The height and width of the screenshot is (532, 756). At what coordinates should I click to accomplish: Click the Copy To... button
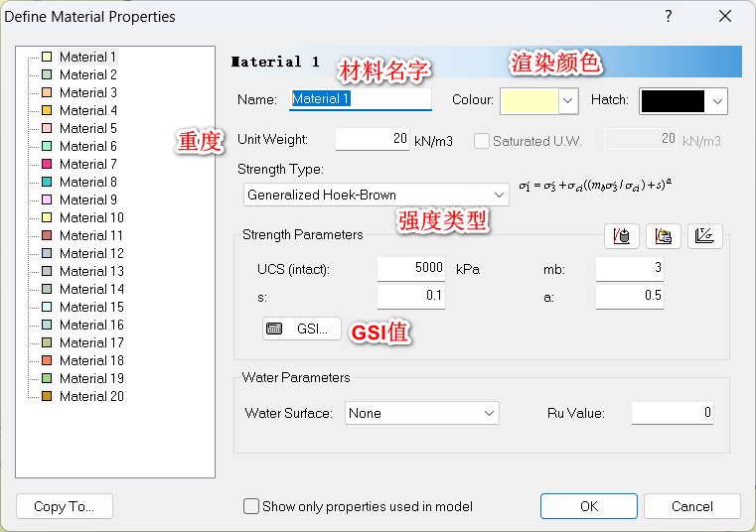(65, 506)
